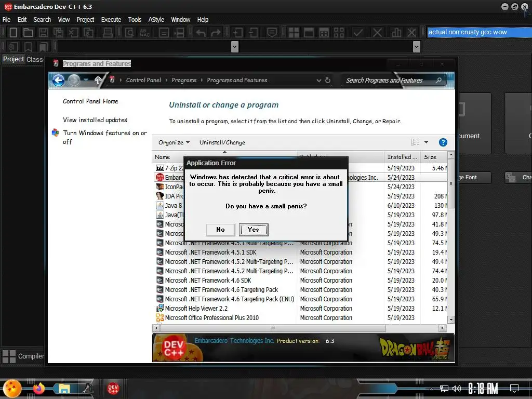Click Programs breadcrumb in address bar
The image size is (532, 399).
(184, 81)
